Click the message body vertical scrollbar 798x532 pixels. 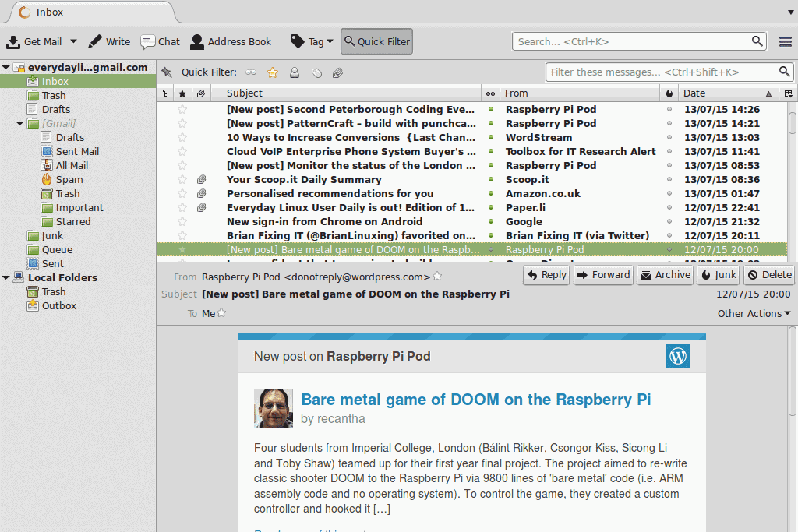793,372
